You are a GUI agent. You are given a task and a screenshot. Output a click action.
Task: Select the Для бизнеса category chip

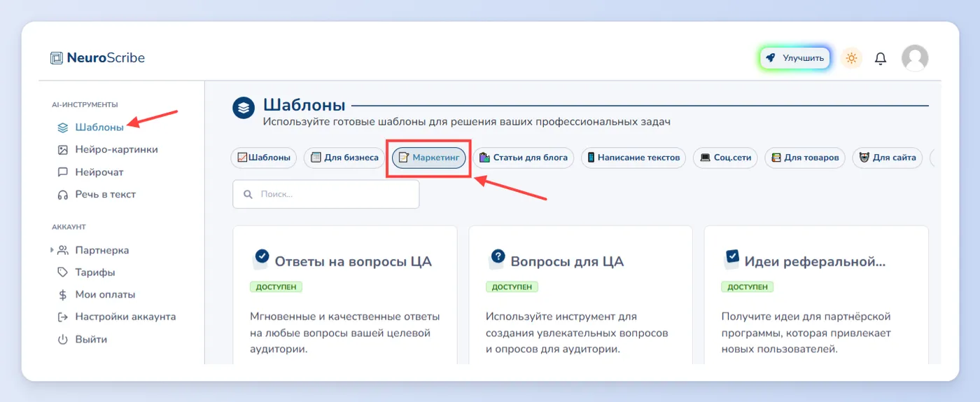point(344,158)
